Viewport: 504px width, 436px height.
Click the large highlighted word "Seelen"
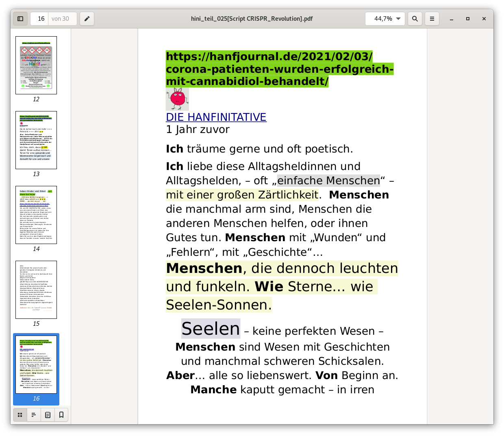[211, 329]
